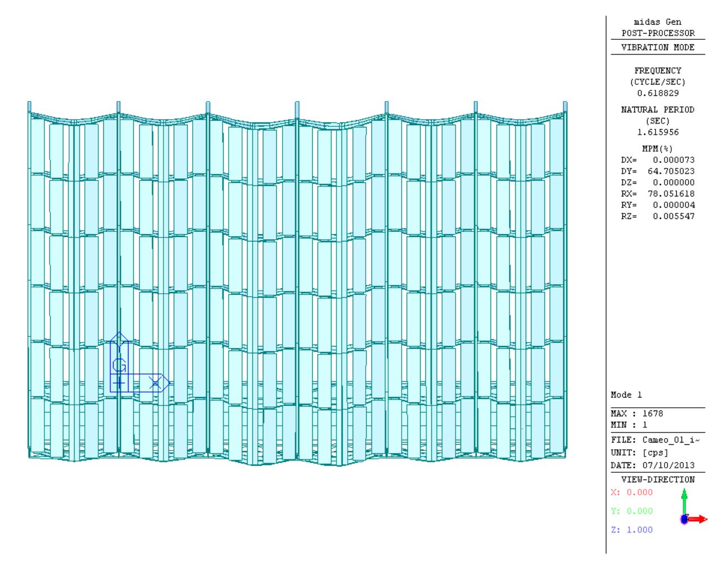Click the red X-axis arrow in view triad
The width and height of the screenshot is (728, 561).
tap(699, 519)
